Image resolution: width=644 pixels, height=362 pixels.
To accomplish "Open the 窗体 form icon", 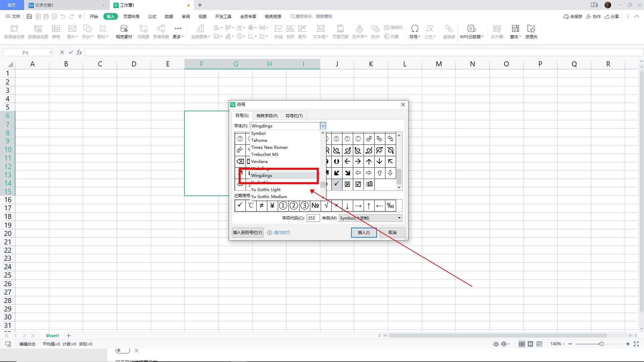I will 515,32.
